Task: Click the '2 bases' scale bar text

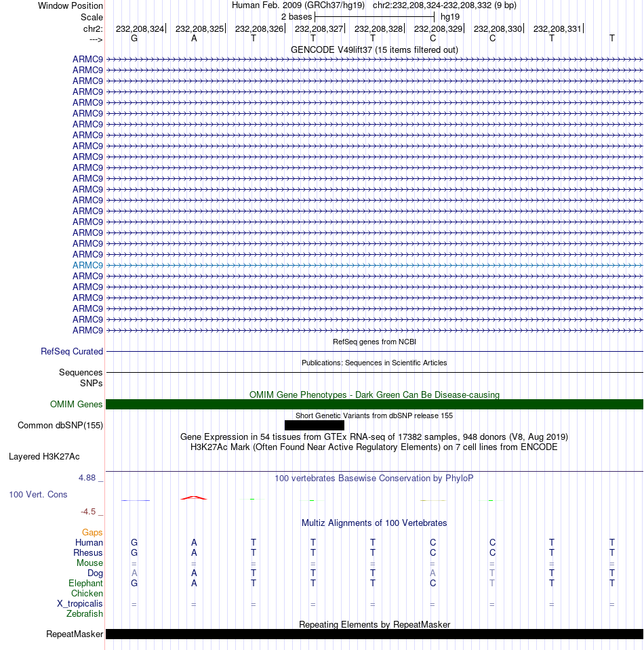Action: tap(296, 17)
